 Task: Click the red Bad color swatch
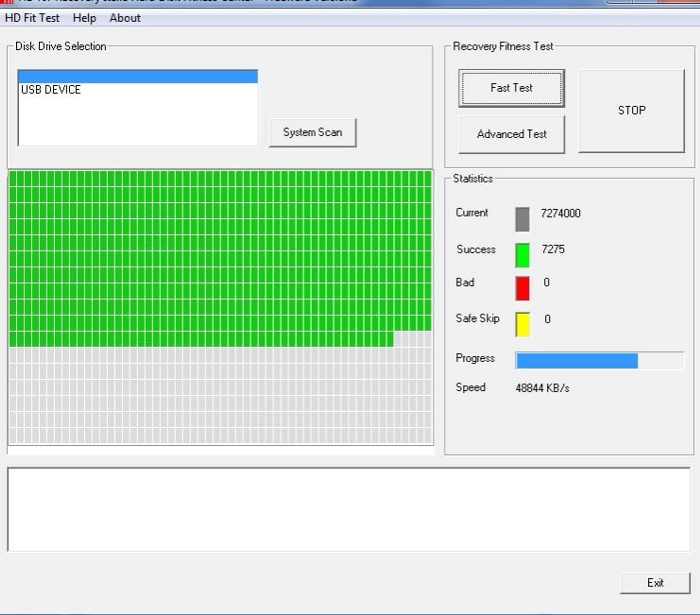point(522,288)
